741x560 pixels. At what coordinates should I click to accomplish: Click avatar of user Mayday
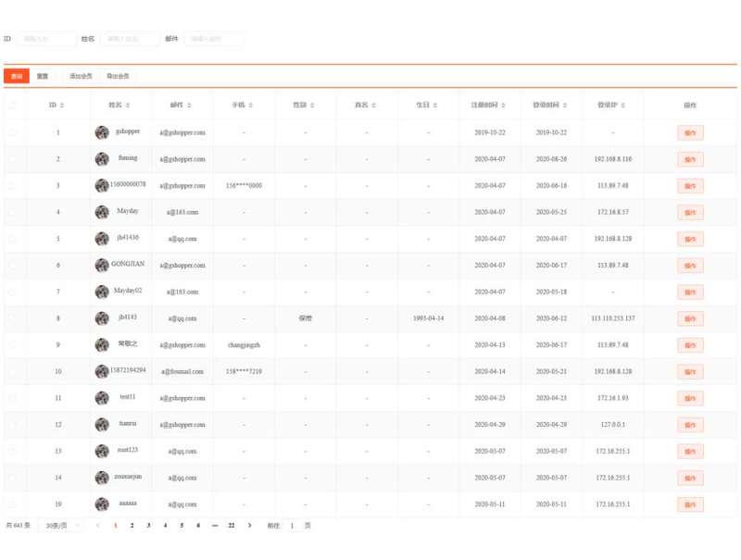coord(102,213)
